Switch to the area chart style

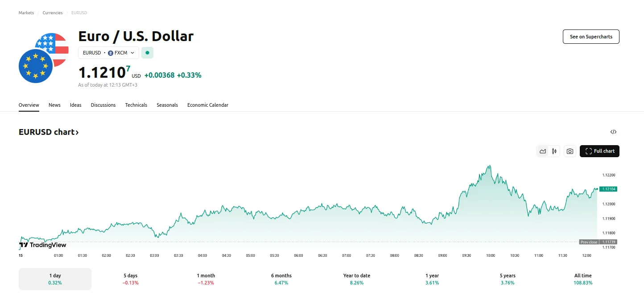click(543, 151)
